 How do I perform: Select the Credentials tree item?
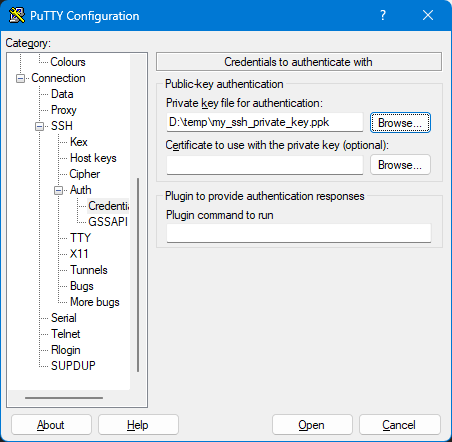point(108,206)
